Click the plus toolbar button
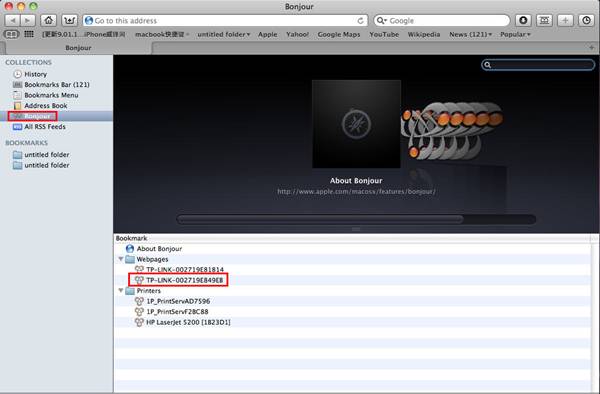 pos(565,20)
